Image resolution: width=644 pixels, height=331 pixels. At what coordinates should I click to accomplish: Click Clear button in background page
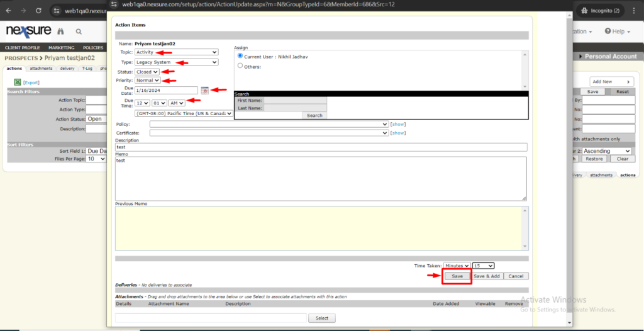pyautogui.click(x=622, y=159)
